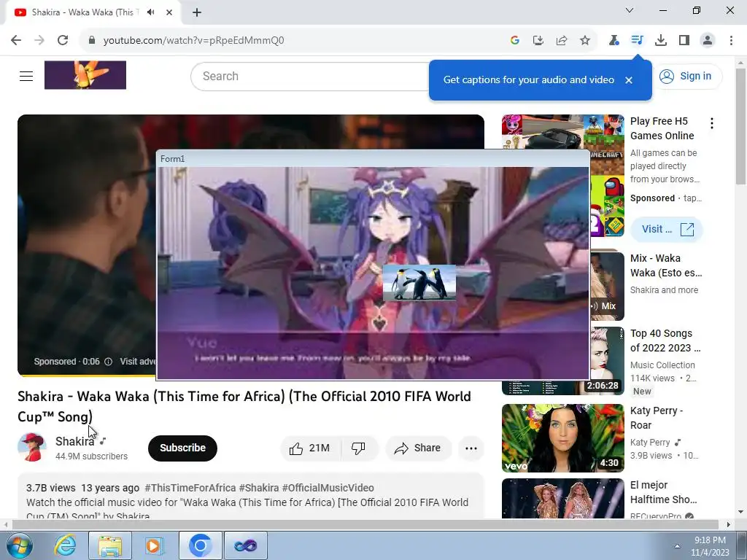The width and height of the screenshot is (747, 560).
Task: Subscribe to Shakira channel
Action: [x=182, y=448]
